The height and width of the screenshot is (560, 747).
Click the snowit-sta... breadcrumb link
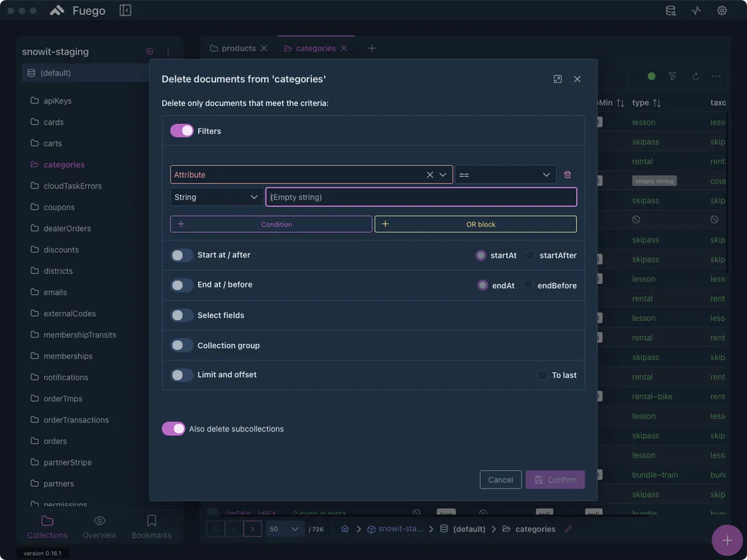pos(395,529)
